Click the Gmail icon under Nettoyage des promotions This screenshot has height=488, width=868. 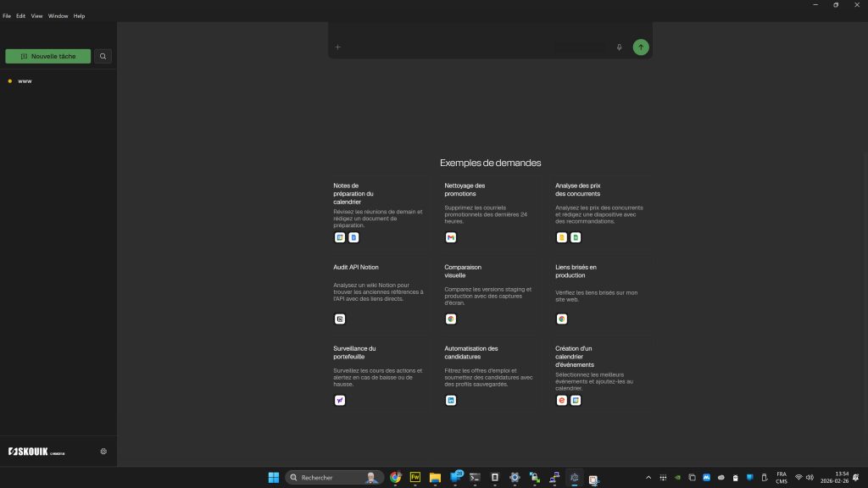click(451, 237)
